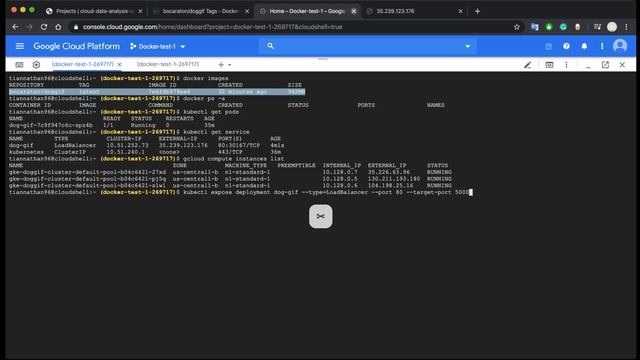Viewport: 640px width, 360px height.
Task: Open Cloud Shell terminal settings gear
Action: (x=36, y=64)
